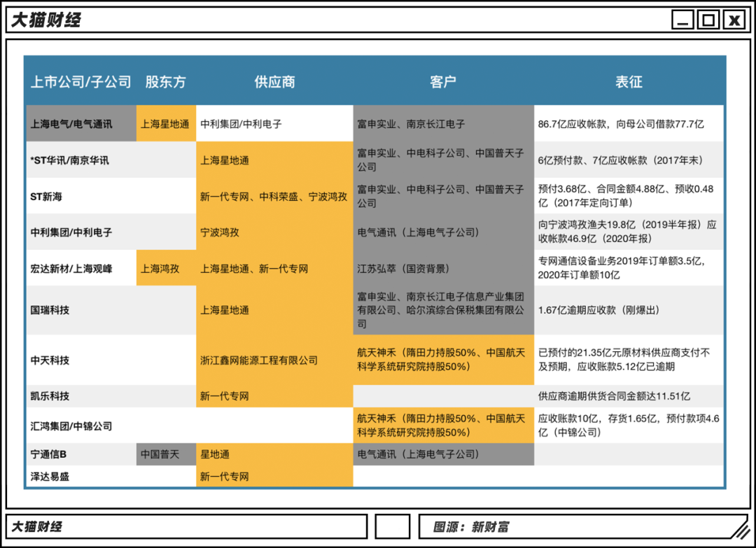756x548 pixels.
Task: Click the 预付3.68亿 description cell
Action: pos(629,196)
